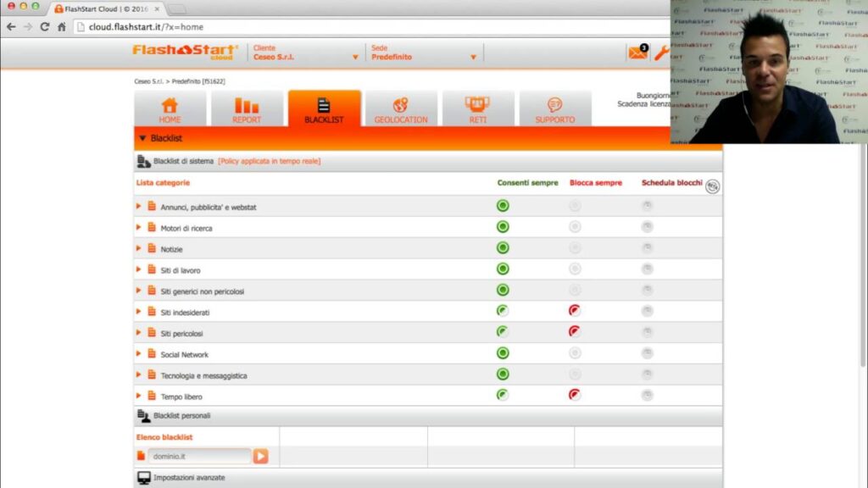Click folder icon of Siti di lavoro
The width and height of the screenshot is (868, 488).
[x=152, y=269]
